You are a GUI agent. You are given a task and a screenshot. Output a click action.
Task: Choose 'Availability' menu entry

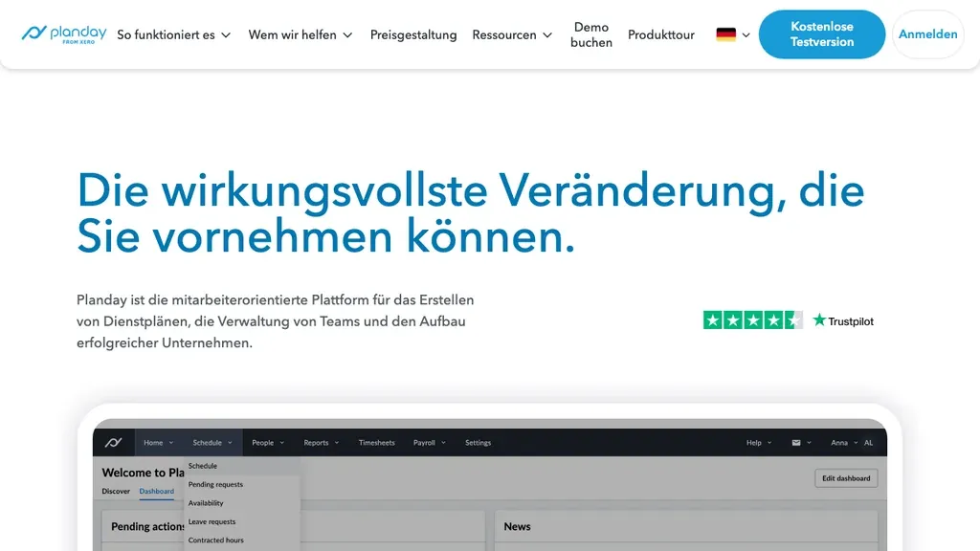[206, 503]
